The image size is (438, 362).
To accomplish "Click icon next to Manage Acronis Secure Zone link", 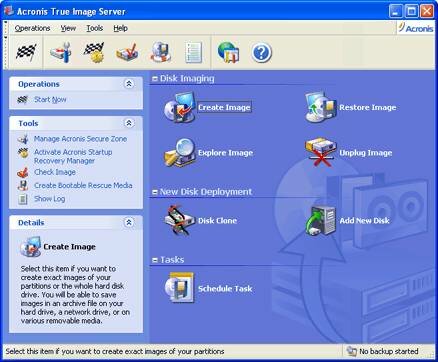I will (23, 139).
